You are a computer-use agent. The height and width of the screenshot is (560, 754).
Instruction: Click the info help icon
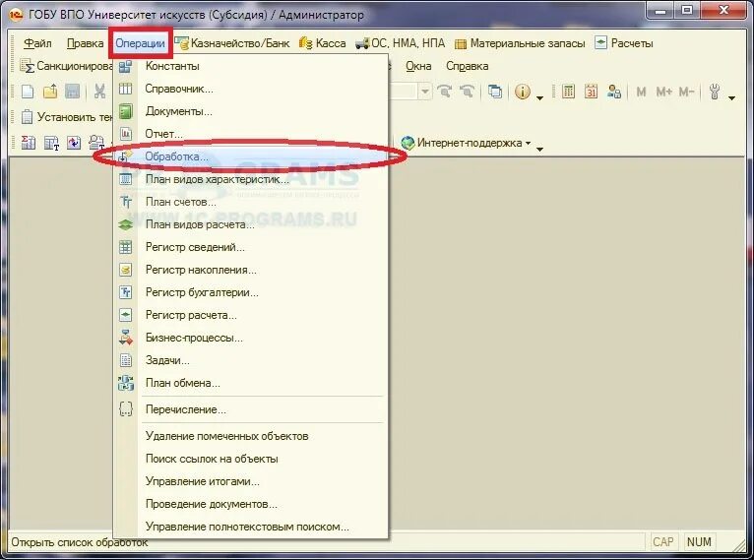523,91
